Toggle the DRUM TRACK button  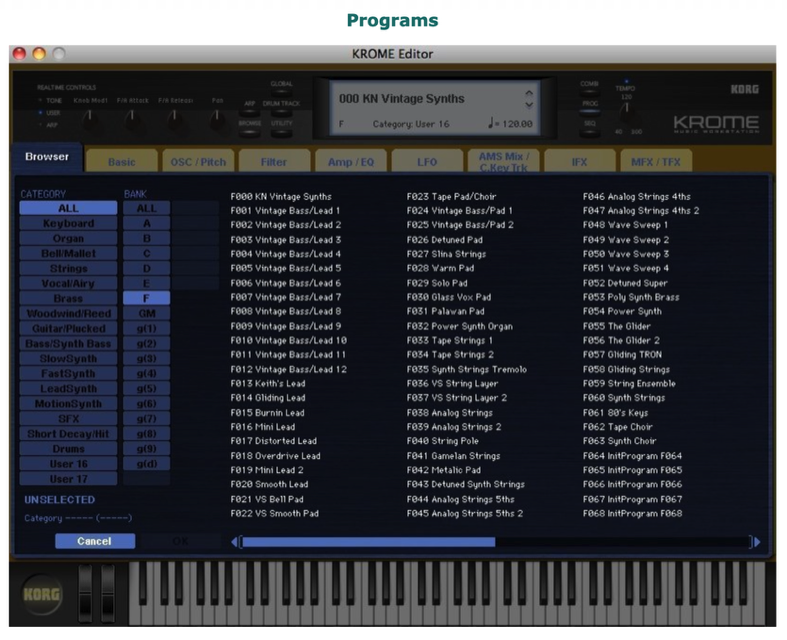(281, 112)
